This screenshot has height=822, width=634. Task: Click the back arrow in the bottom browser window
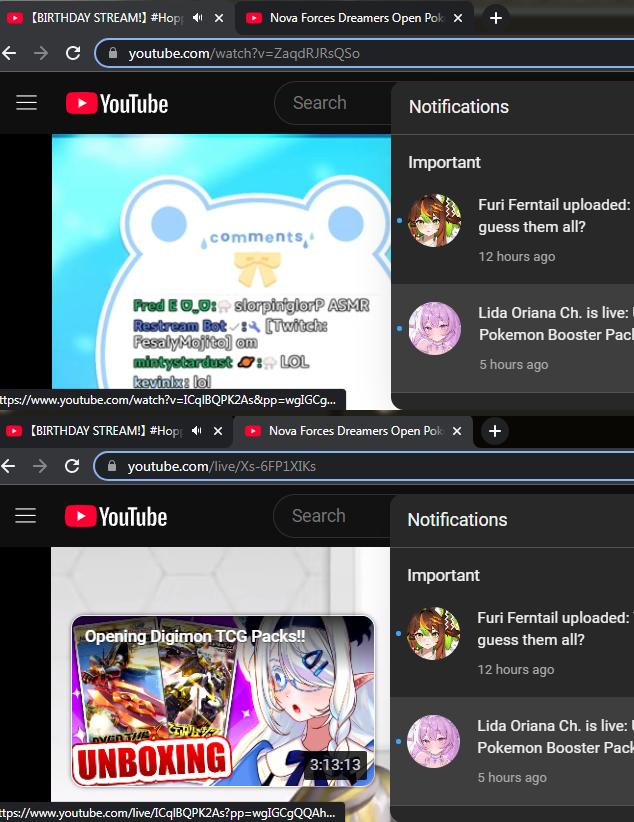7,466
